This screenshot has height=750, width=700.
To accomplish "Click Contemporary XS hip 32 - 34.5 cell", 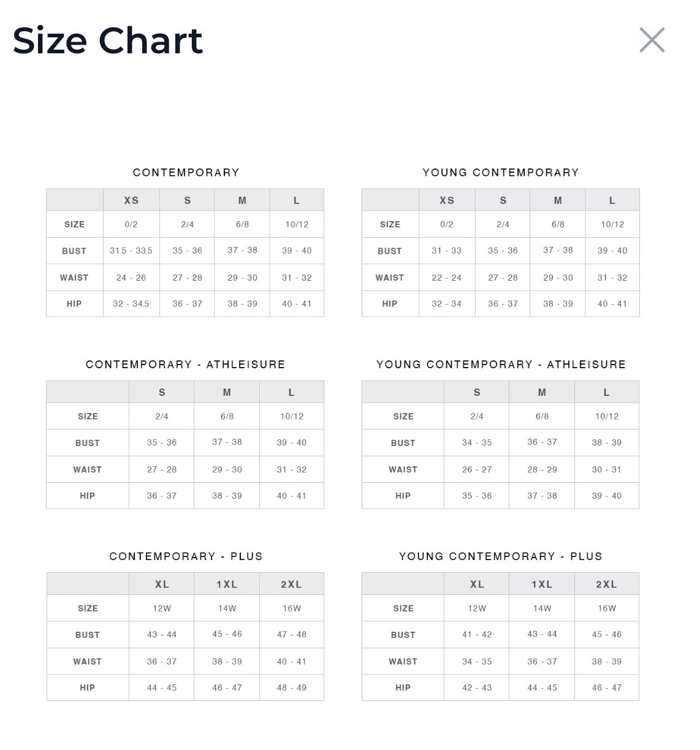I will 131,303.
